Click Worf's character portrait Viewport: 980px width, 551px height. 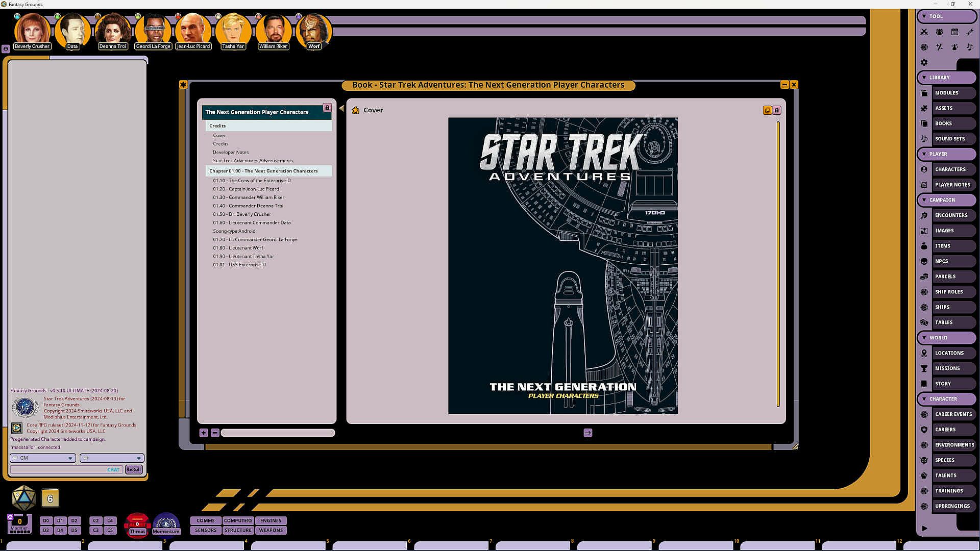tap(313, 31)
